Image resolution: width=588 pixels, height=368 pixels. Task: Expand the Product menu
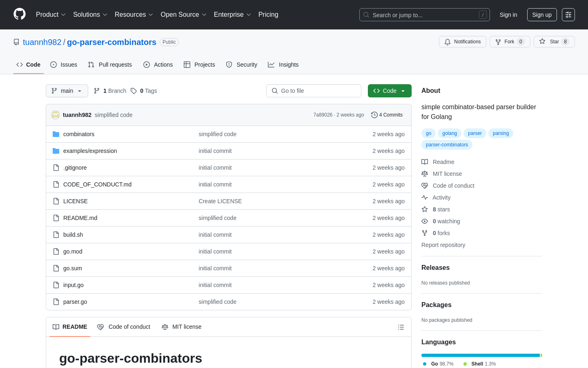coord(51,15)
